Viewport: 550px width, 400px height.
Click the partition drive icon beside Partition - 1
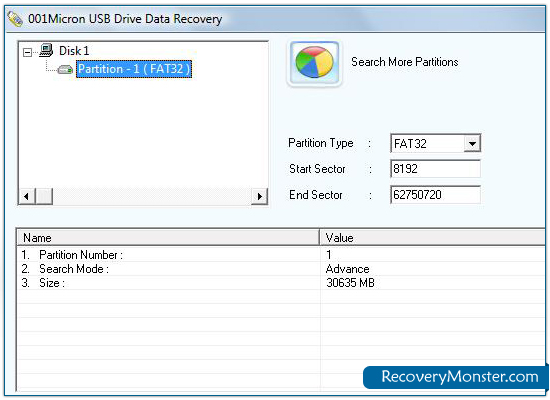pos(65,69)
